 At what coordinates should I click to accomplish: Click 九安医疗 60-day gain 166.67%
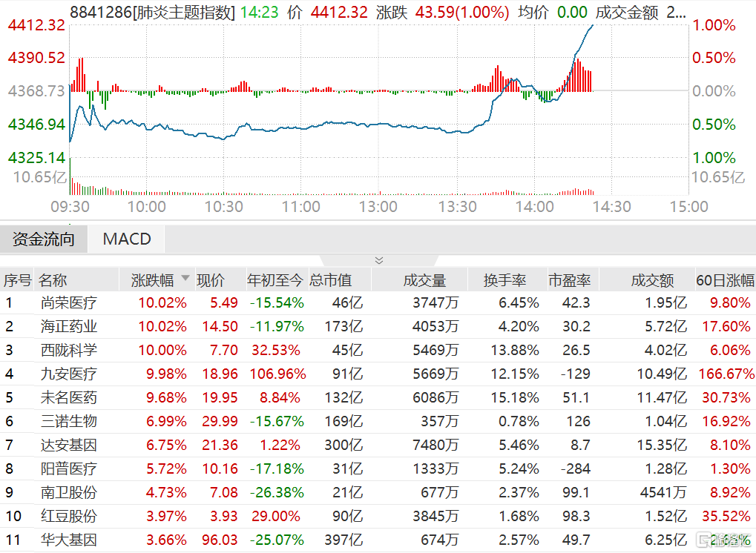pyautogui.click(x=726, y=374)
